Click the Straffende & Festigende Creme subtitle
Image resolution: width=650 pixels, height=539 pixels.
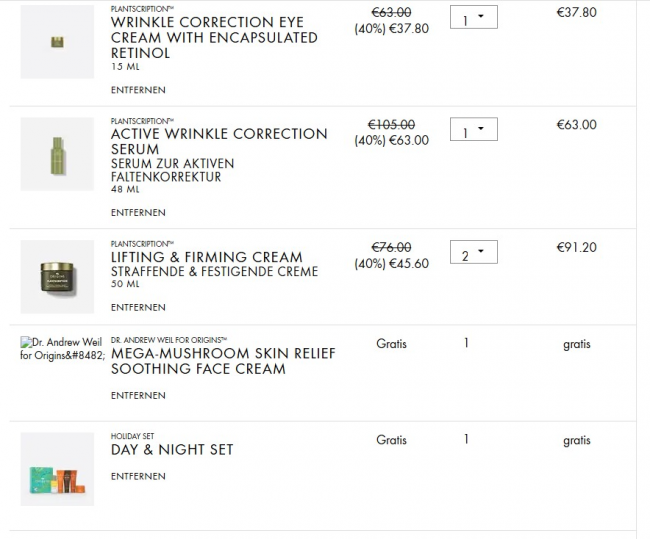coord(214,272)
